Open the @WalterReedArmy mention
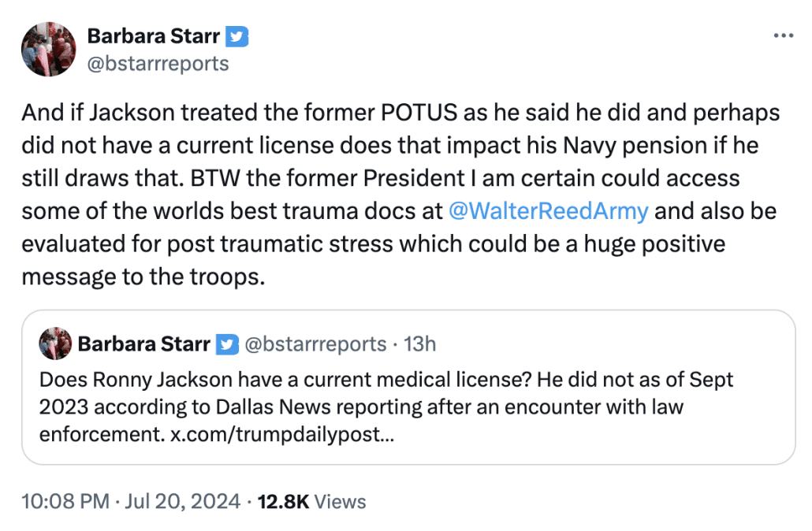This screenshot has height=531, width=812. pos(548,211)
